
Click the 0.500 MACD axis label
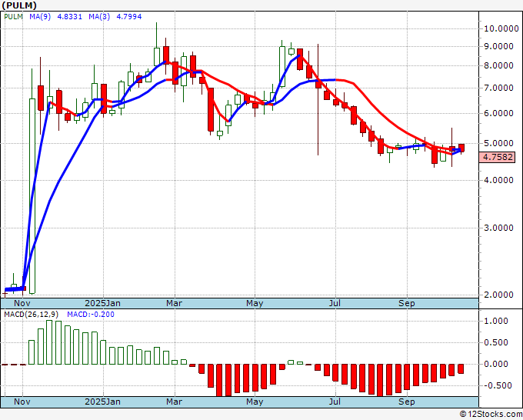pos(498,342)
